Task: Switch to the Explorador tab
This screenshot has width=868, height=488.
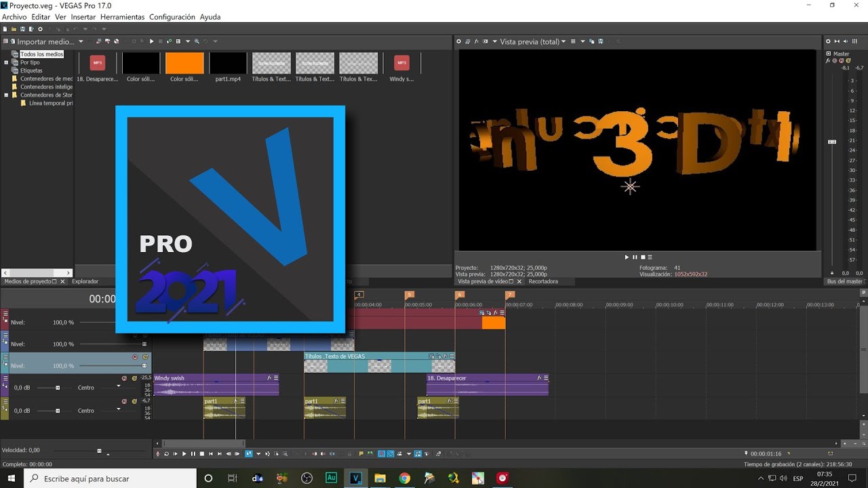Action: [85, 281]
